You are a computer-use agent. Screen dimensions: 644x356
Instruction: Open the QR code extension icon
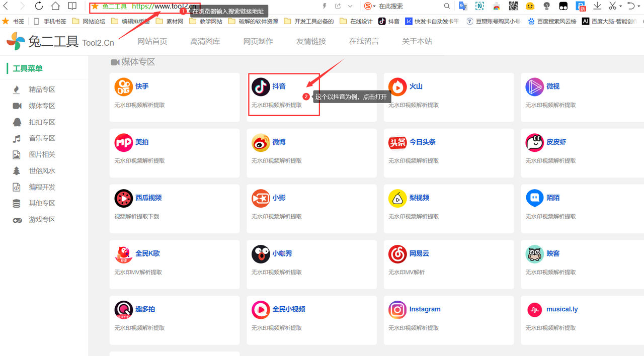513,6
